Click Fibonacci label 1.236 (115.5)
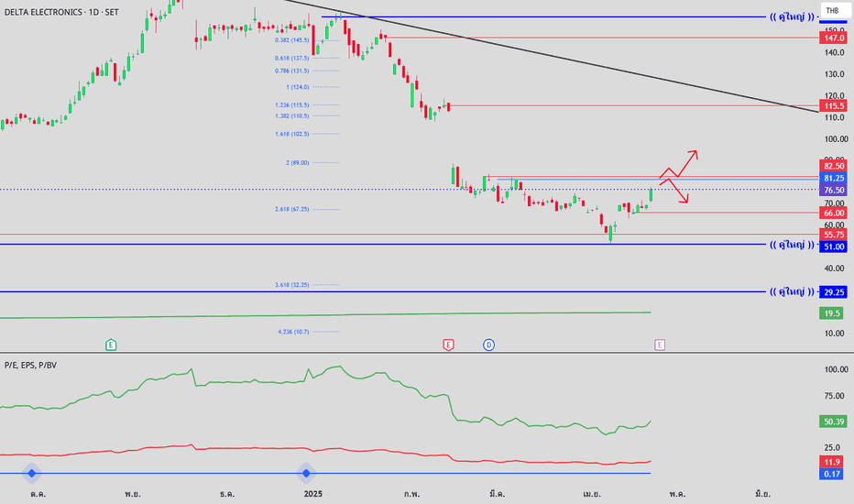This screenshot has width=854, height=504. pos(292,104)
